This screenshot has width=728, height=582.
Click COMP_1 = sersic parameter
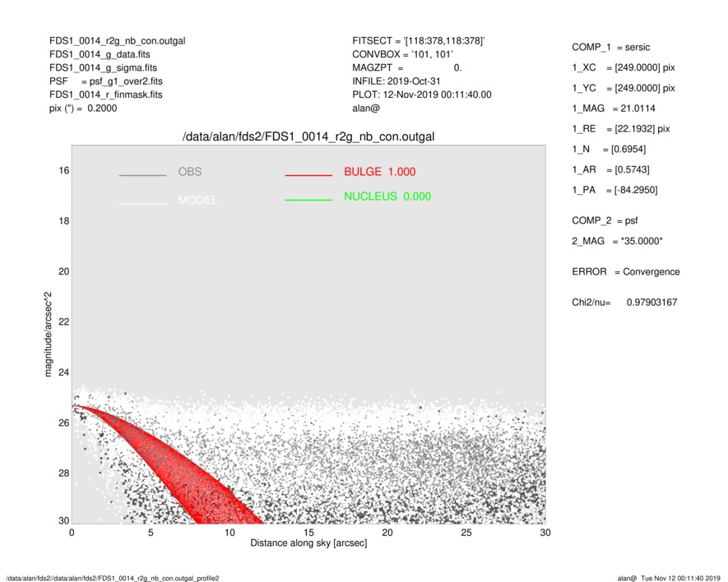(610, 48)
